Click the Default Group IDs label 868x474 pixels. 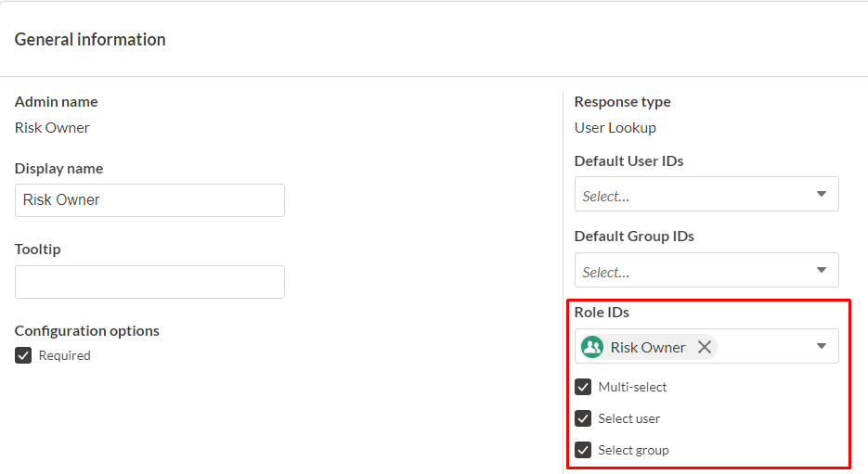634,237
